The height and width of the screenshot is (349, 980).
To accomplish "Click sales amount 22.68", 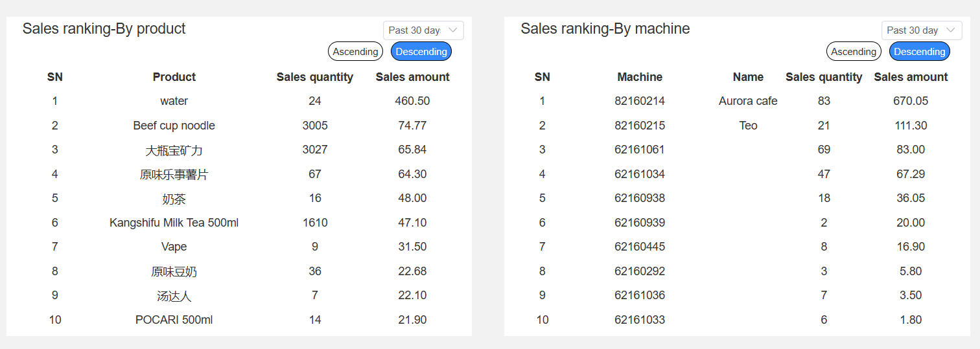I will (412, 271).
